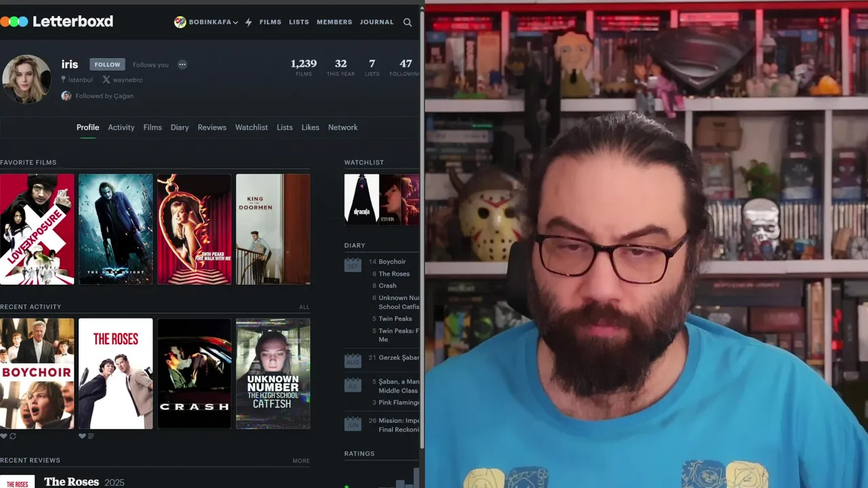Screen dimensions: 868x488
Task: Open the Crash diary entry
Action: click(387, 286)
